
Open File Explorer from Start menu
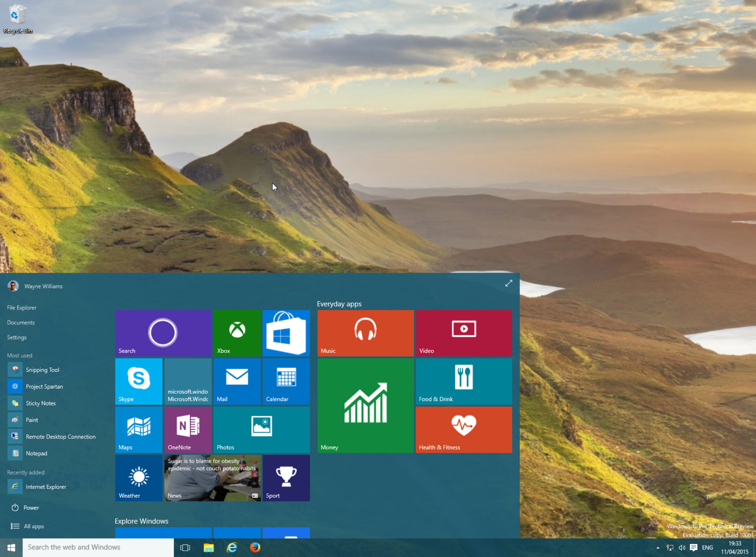point(22,308)
